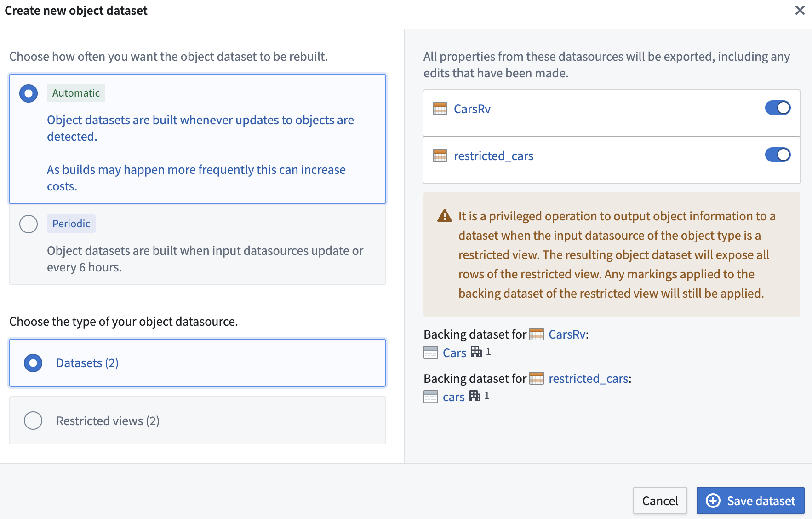Click the Automatic tag label
The image size is (812, 519).
[x=76, y=93]
